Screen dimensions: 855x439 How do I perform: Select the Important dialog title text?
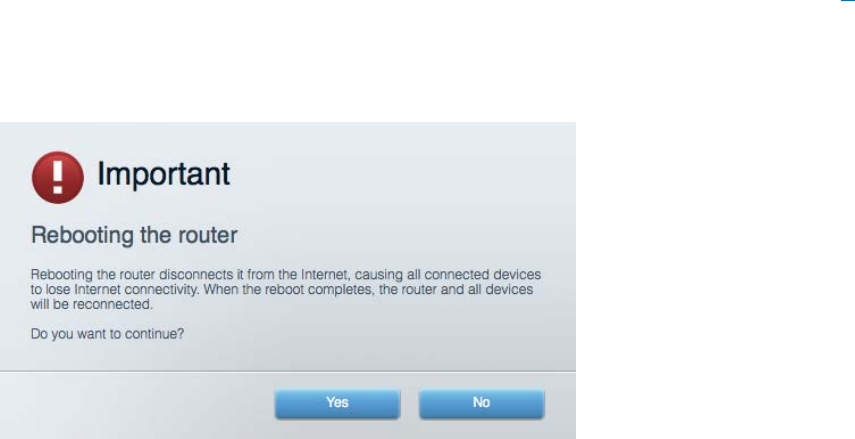tap(164, 175)
